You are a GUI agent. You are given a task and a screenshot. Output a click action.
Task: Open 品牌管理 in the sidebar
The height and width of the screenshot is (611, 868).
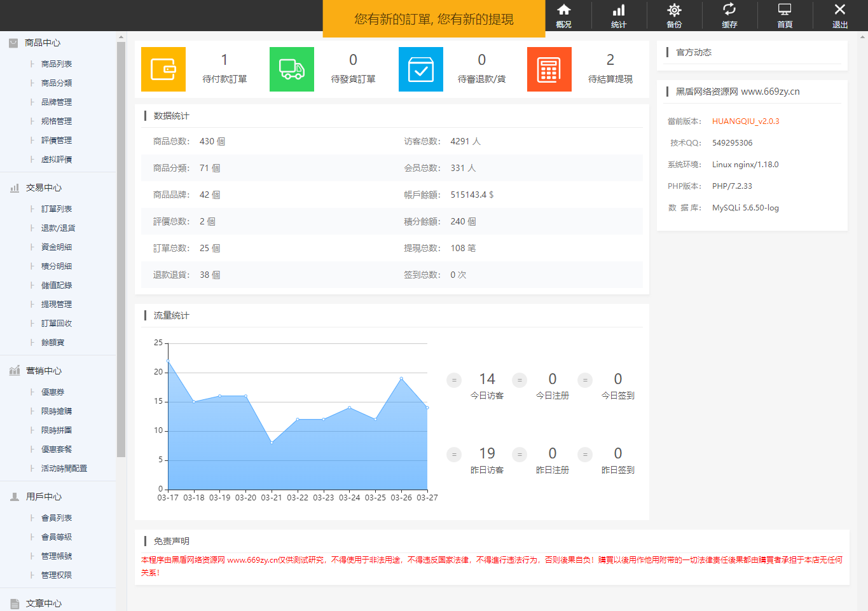(57, 102)
